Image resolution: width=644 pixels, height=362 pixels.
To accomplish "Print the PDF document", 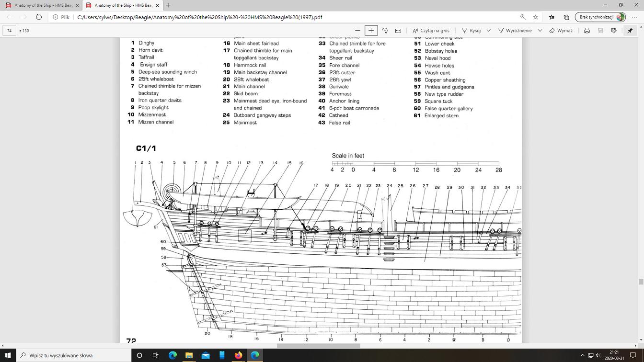I will pos(586,31).
